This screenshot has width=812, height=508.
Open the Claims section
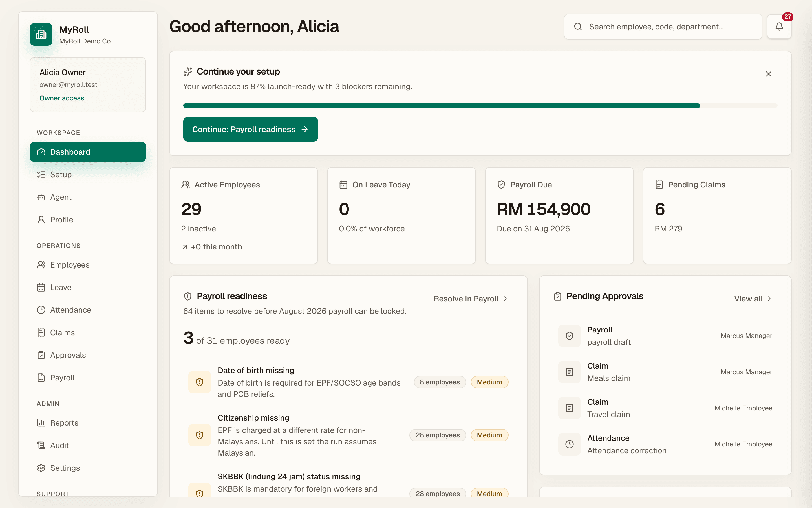pos(88,333)
